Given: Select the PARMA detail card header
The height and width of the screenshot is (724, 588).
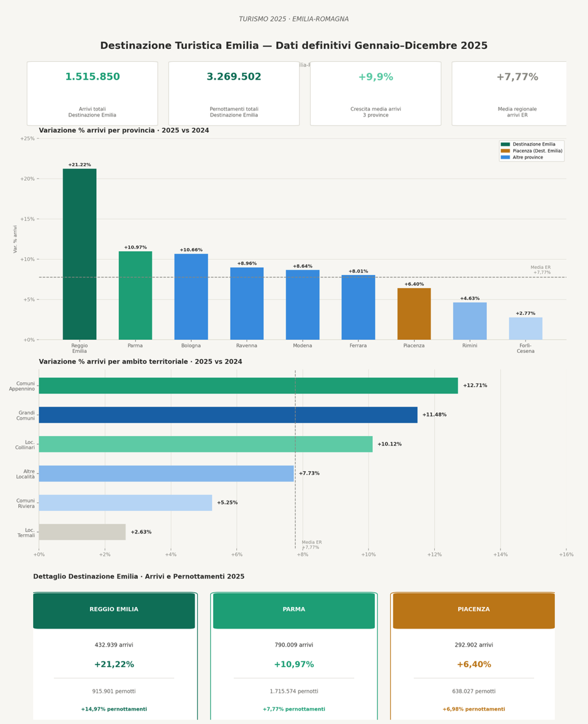Looking at the screenshot, I should pyautogui.click(x=294, y=610).
